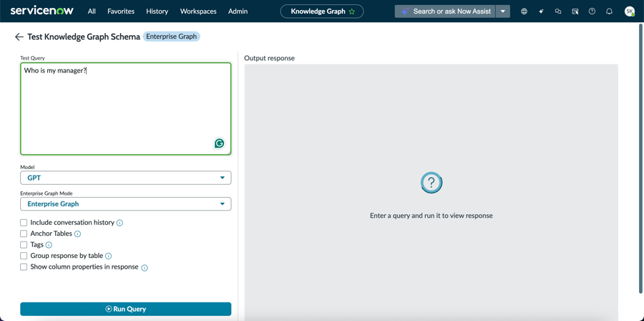This screenshot has width=644, height=321.
Task: Enable Group response by table checkbox
Action: (24, 256)
